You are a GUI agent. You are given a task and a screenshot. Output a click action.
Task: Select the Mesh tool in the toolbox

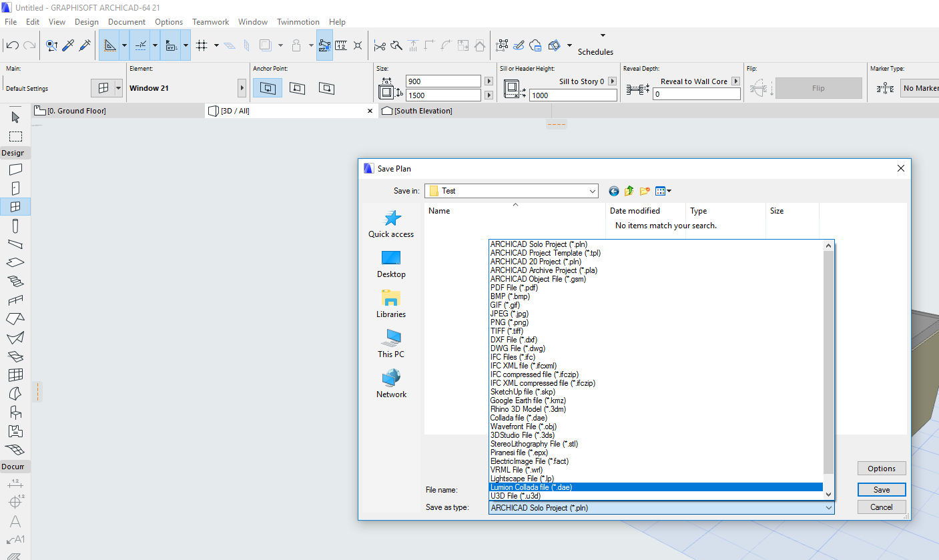click(15, 450)
